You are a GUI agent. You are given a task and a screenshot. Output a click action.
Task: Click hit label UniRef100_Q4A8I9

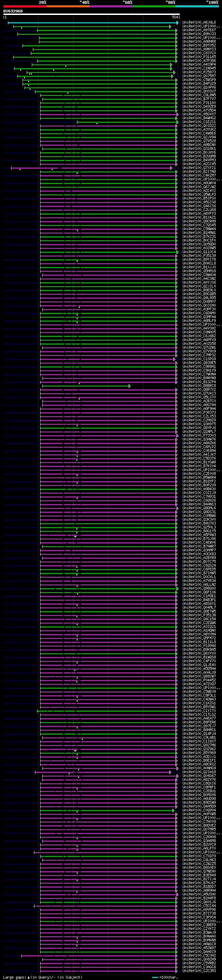click(199, 952)
